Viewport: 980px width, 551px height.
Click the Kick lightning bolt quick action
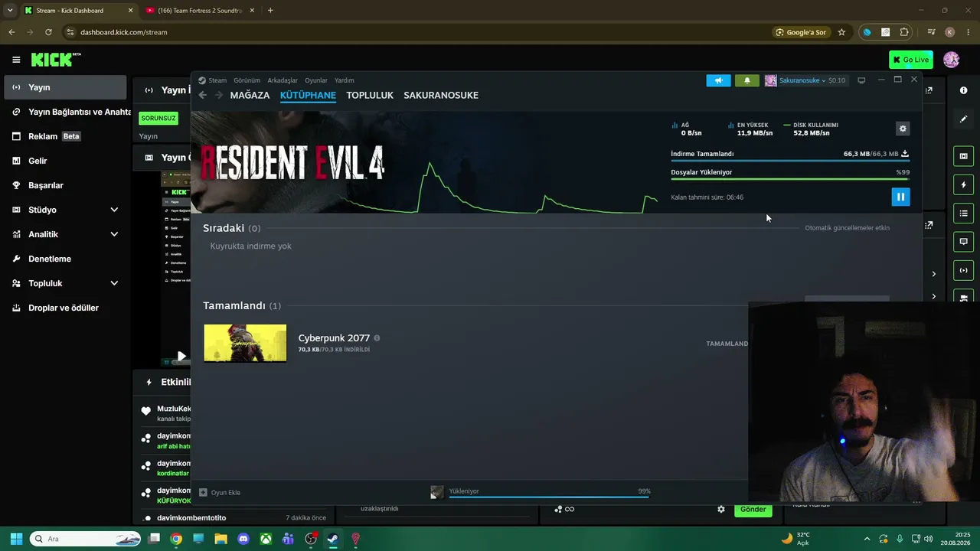tap(963, 185)
